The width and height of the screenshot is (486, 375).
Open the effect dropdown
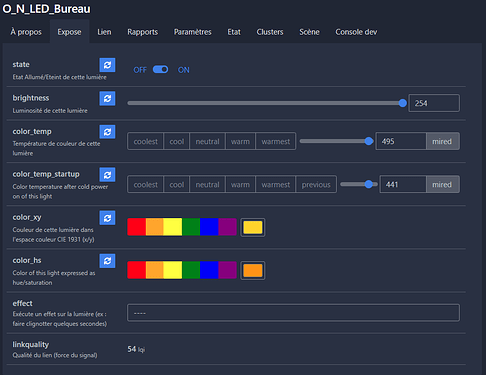(293, 313)
